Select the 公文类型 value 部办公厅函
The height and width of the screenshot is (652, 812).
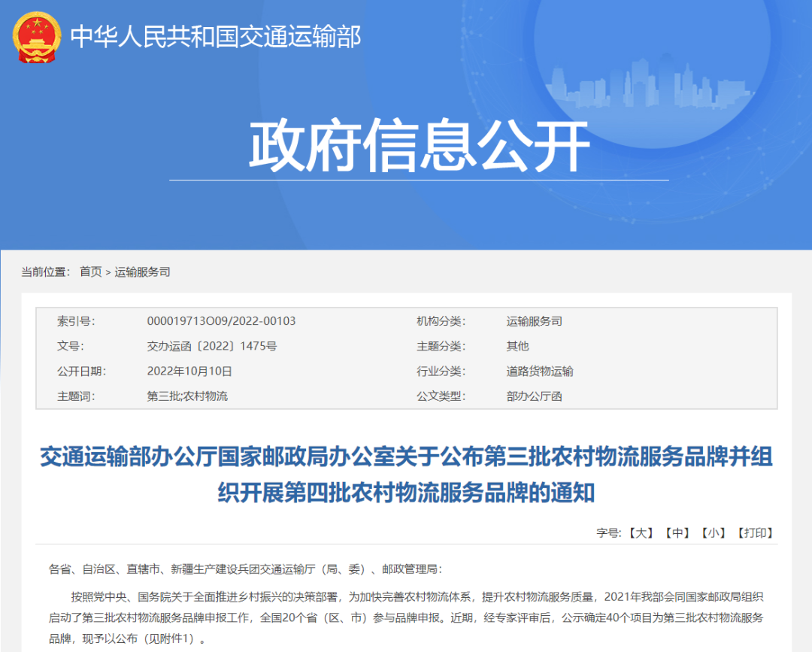(x=535, y=396)
